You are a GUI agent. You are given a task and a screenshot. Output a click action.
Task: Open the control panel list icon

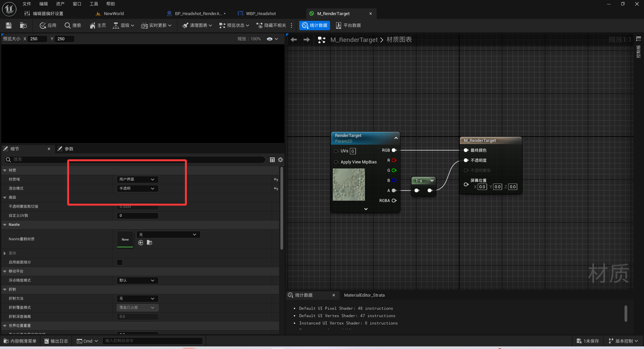click(x=639, y=39)
